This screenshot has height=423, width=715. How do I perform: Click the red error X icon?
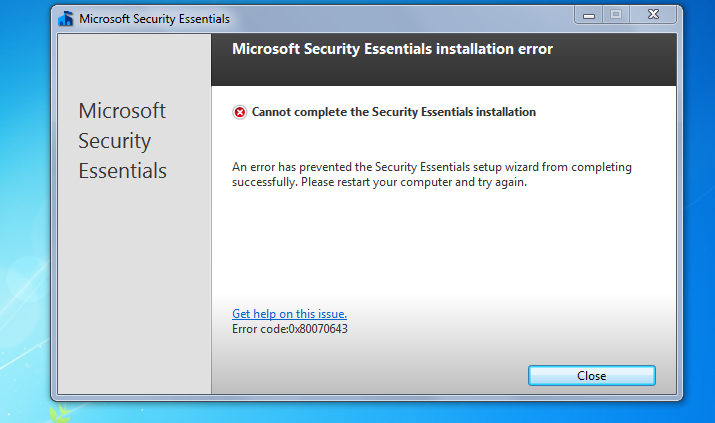pyautogui.click(x=239, y=112)
